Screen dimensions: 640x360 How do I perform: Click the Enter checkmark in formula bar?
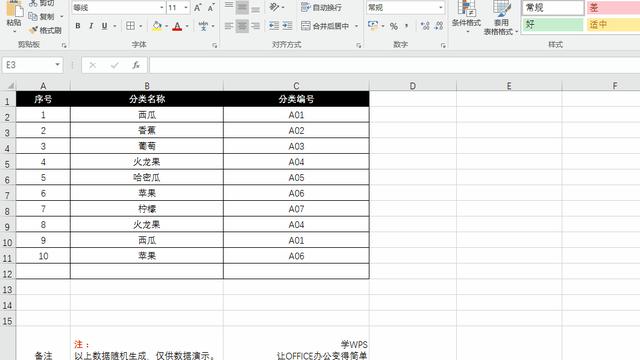coord(114,65)
